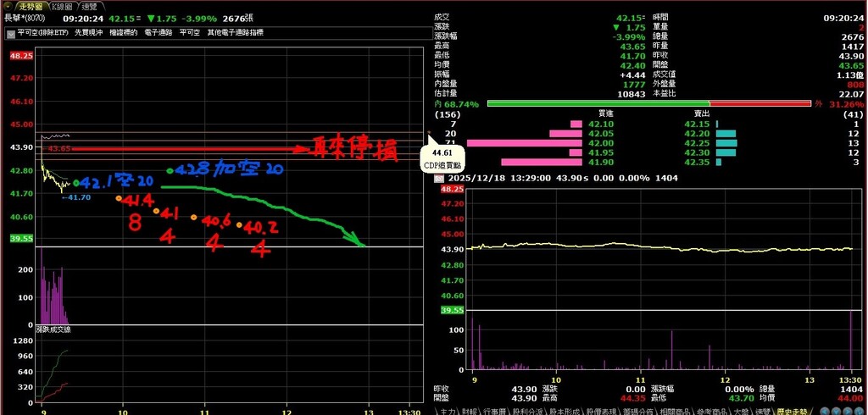Click the 42.15 best ask price
The height and width of the screenshot is (415, 868).
tap(696, 124)
